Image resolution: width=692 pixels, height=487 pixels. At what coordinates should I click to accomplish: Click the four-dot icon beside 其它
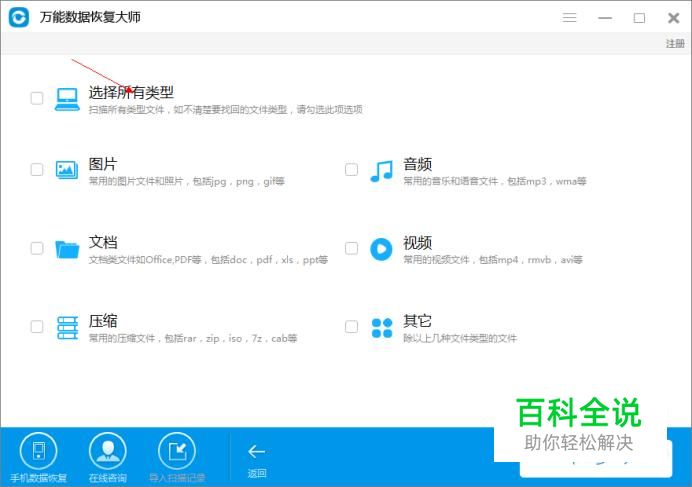(382, 328)
